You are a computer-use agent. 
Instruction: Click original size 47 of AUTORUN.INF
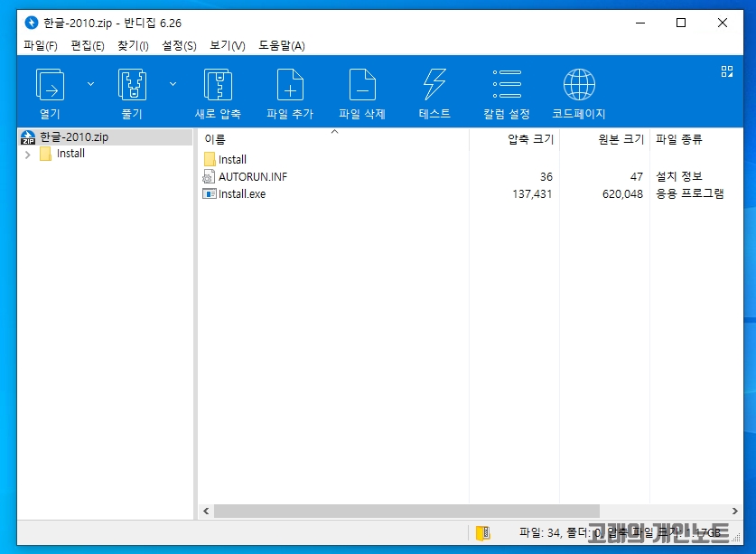[637, 177]
